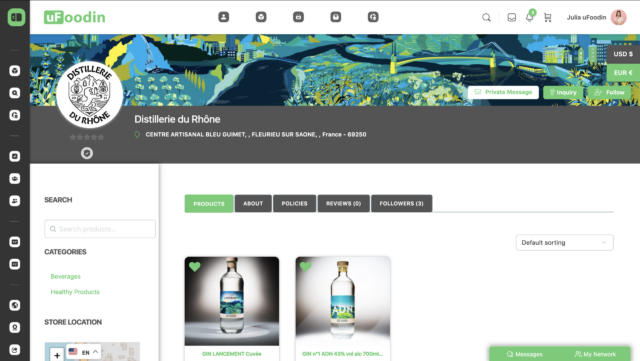Click the location pin next to the store address
Screen dimensions: 640x361
pos(137,134)
